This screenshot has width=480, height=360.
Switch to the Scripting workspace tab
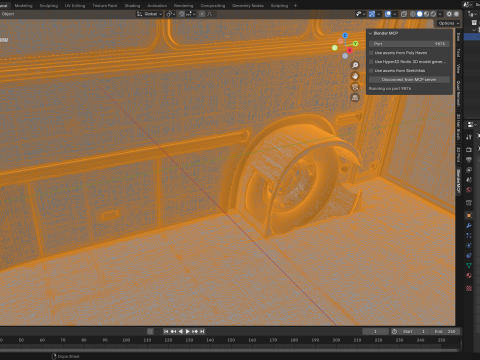tap(279, 6)
